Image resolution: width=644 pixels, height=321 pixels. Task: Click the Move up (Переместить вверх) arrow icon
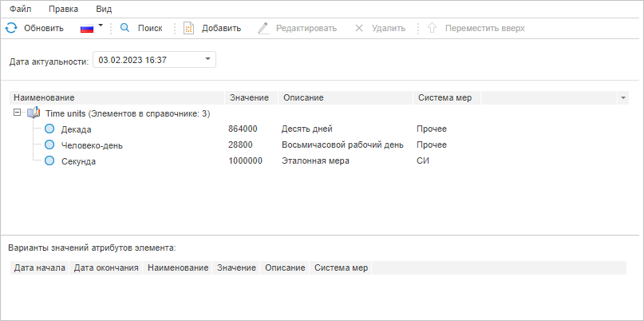(433, 28)
